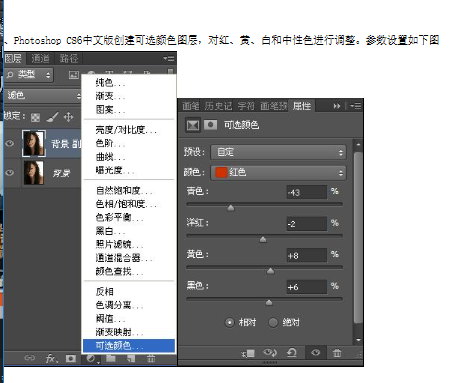Screen dimensions: 460x383
Task: Click the 黄色 slider handle
Action: pyautogui.click(x=271, y=271)
